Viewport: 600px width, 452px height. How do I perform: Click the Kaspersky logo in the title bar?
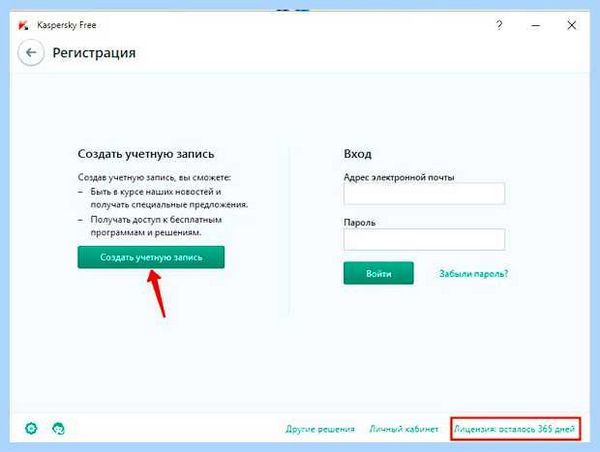[x=23, y=25]
